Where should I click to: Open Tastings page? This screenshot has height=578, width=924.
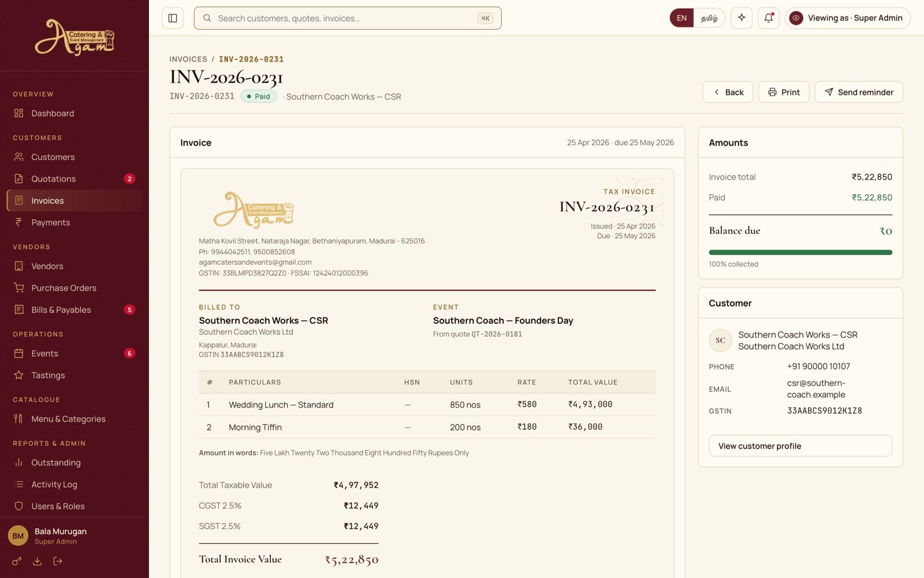(74, 375)
